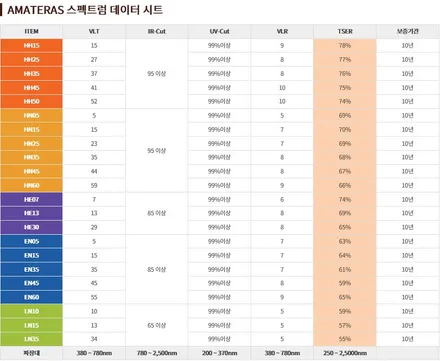Screen dimensions: 440x361
Task: Click the EN35 item cell
Action: (31, 269)
